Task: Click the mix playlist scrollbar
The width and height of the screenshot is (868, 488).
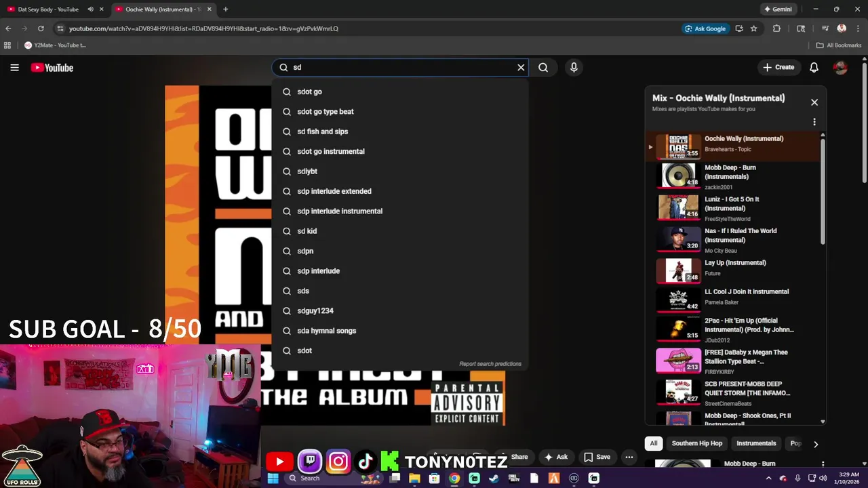Action: [x=823, y=191]
